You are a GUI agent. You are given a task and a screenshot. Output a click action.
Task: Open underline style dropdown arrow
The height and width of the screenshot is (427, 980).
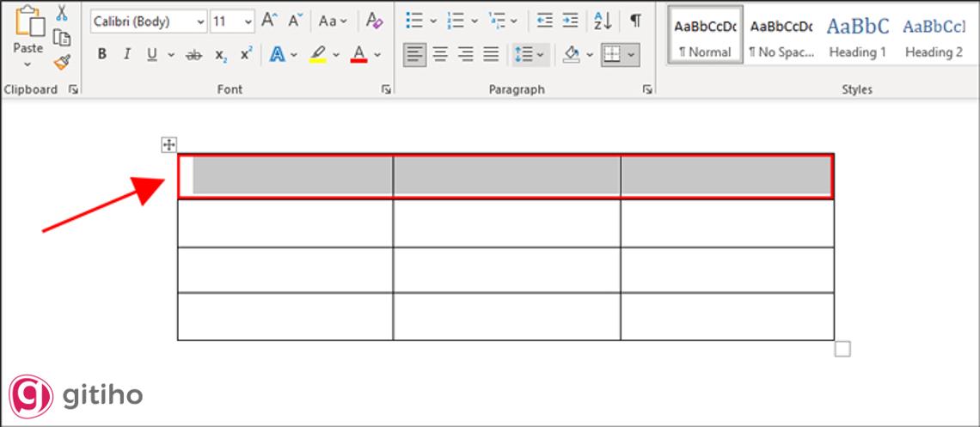(x=170, y=55)
